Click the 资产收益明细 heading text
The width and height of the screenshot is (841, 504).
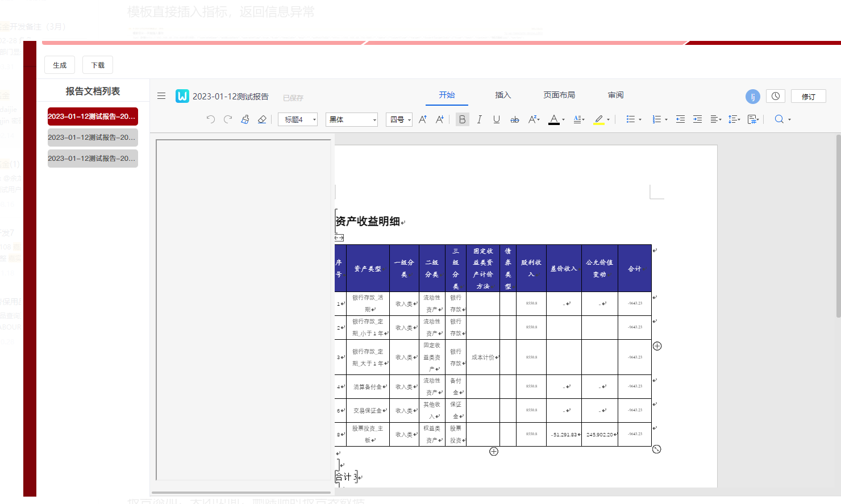368,221
